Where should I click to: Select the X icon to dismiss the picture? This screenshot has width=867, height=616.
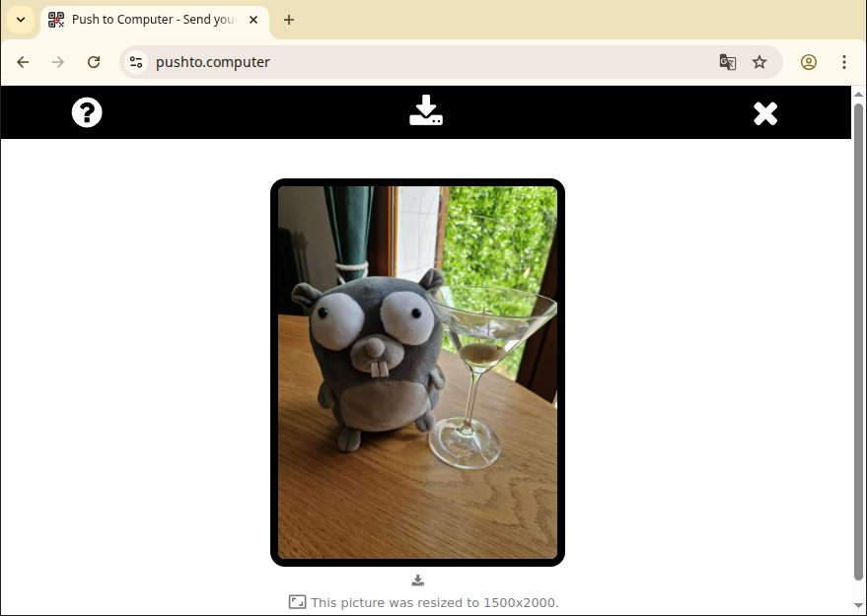pyautogui.click(x=765, y=112)
